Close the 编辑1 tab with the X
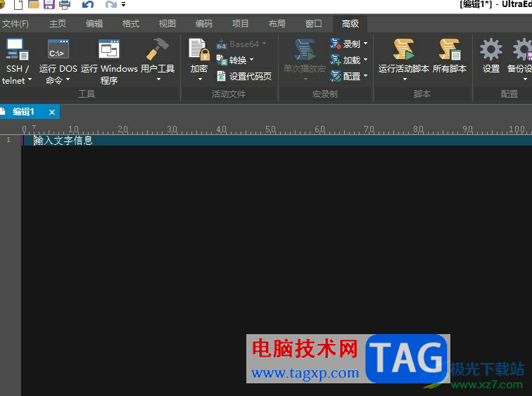Image resolution: width=532 pixels, height=396 pixels. 52,112
